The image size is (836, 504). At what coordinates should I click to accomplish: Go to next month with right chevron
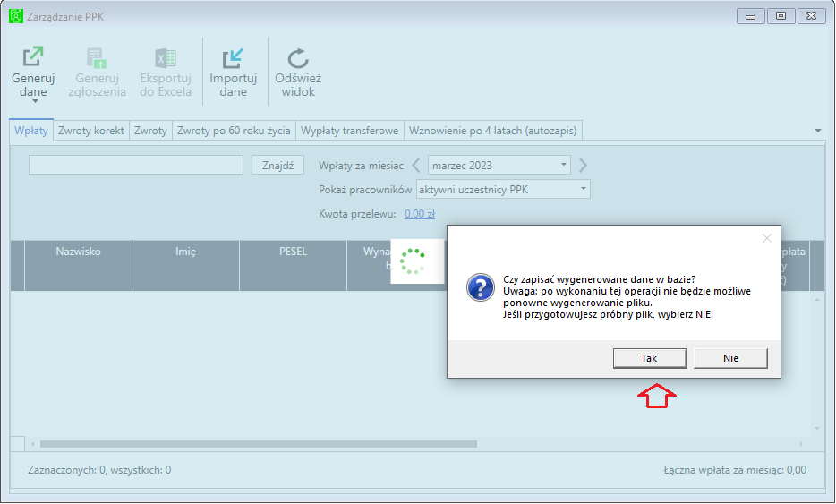(x=583, y=166)
